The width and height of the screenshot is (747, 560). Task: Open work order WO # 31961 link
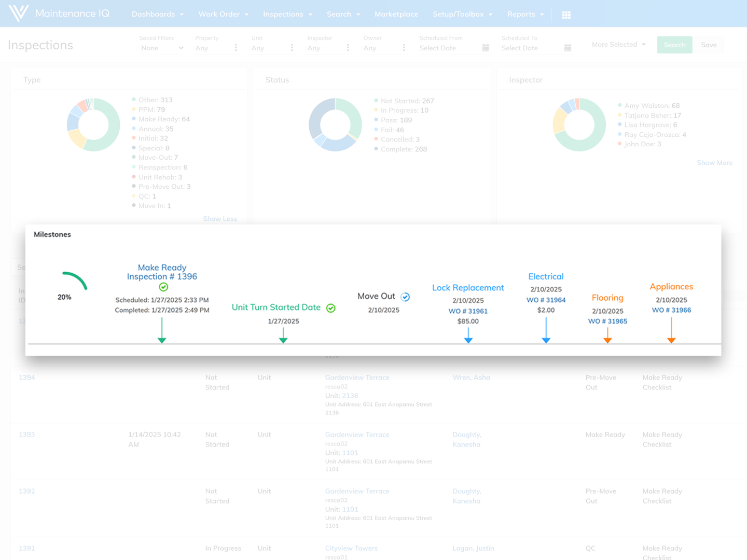click(468, 311)
